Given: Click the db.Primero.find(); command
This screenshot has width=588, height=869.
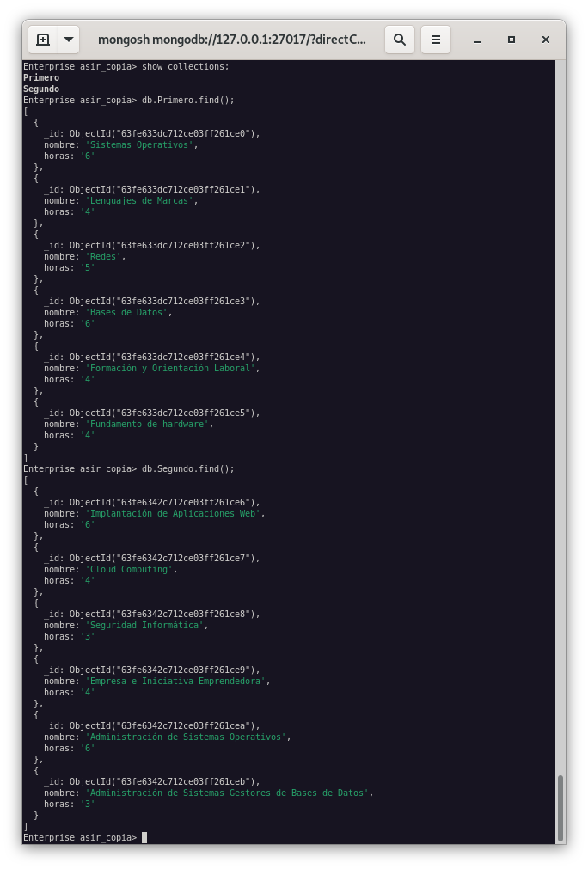Looking at the screenshot, I should pyautogui.click(x=187, y=101).
